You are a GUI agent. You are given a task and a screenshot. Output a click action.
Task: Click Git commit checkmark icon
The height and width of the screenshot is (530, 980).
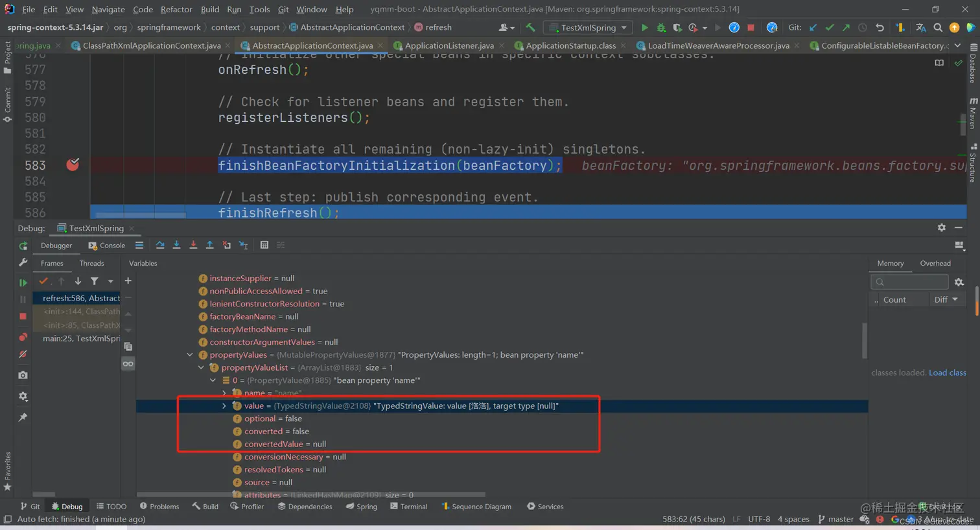830,27
